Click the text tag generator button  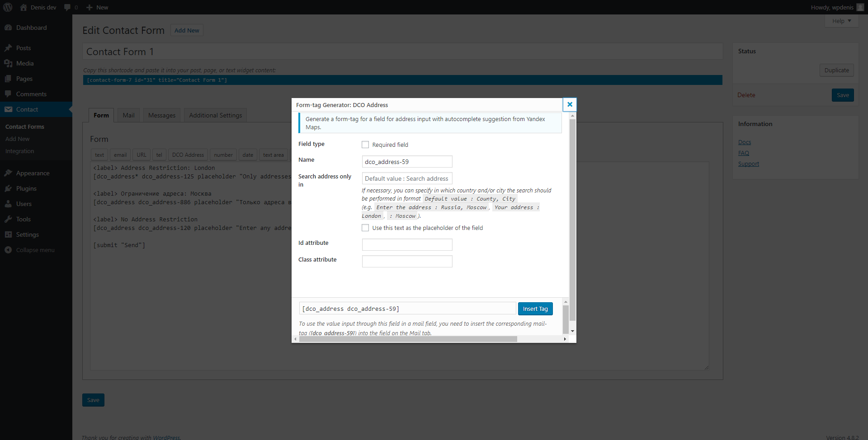99,154
